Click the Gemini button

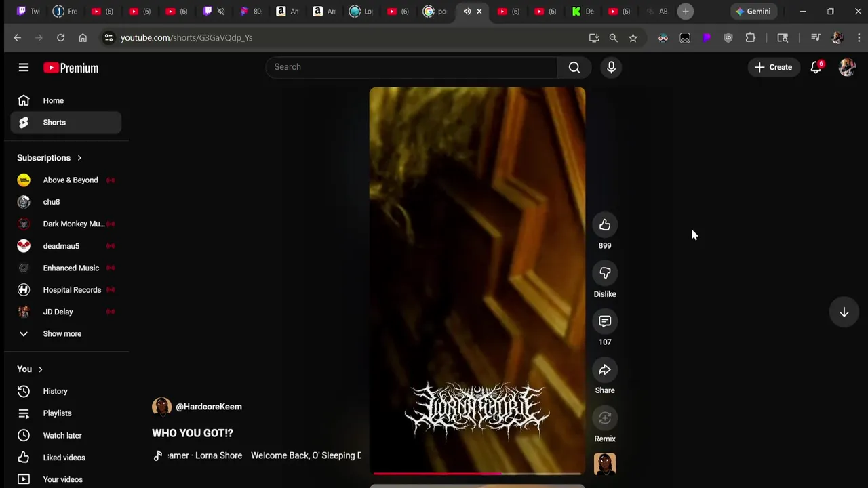[x=753, y=12]
